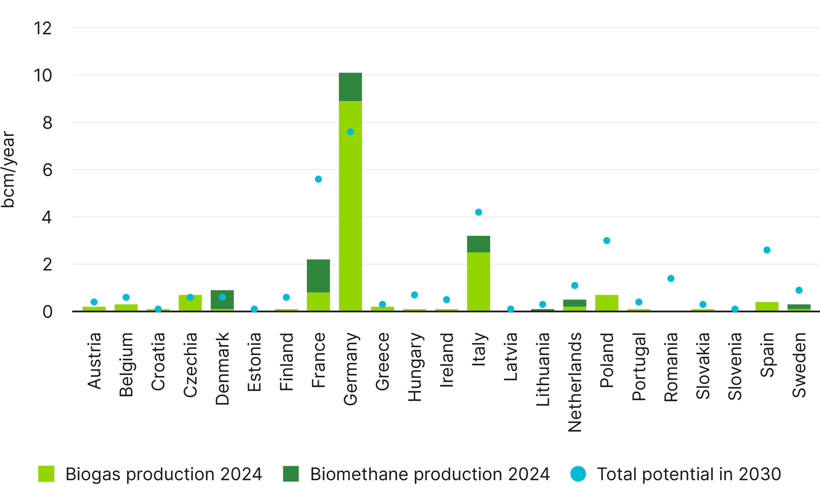This screenshot has height=504, width=820.
Task: Click the 'Netherlands' axis label
Action: [574, 382]
